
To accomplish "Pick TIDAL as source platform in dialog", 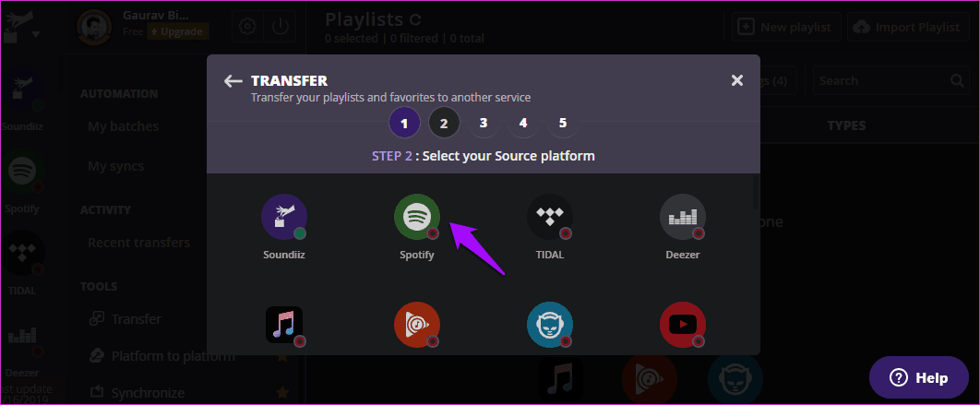I will 549,217.
